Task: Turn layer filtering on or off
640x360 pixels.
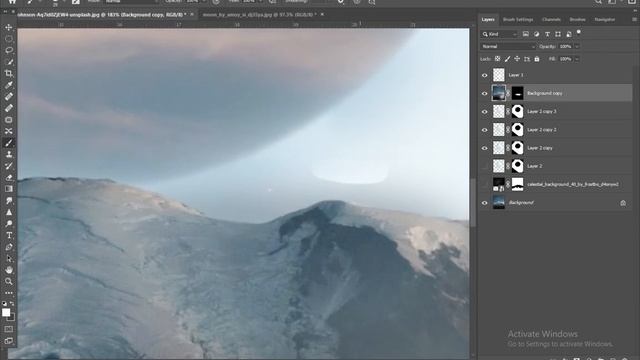Action: [x=578, y=33]
